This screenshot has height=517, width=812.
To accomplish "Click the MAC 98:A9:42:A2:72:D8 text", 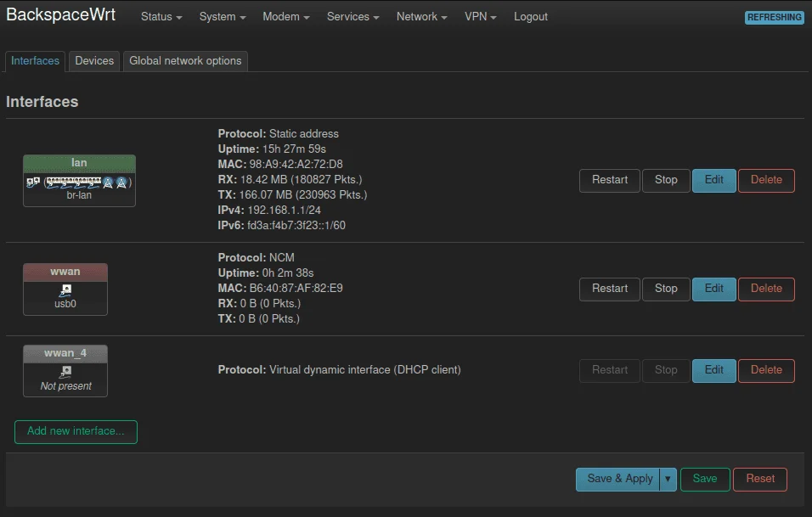I will tap(280, 164).
